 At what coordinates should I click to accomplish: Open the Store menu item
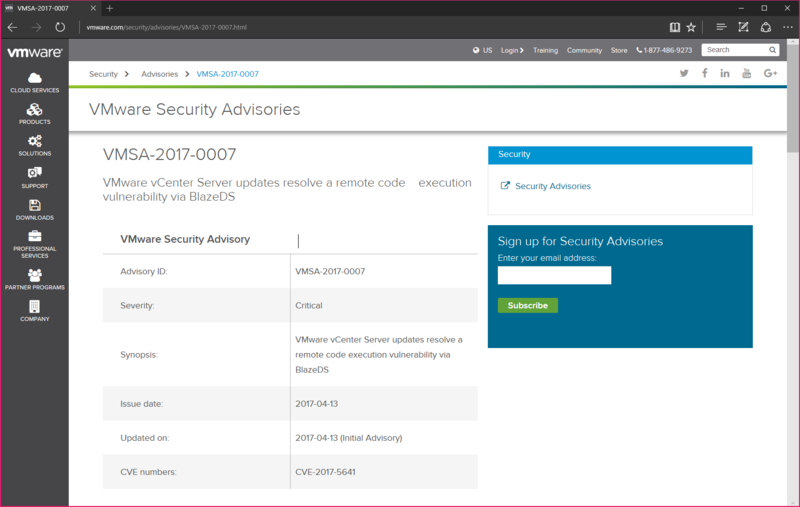point(619,50)
